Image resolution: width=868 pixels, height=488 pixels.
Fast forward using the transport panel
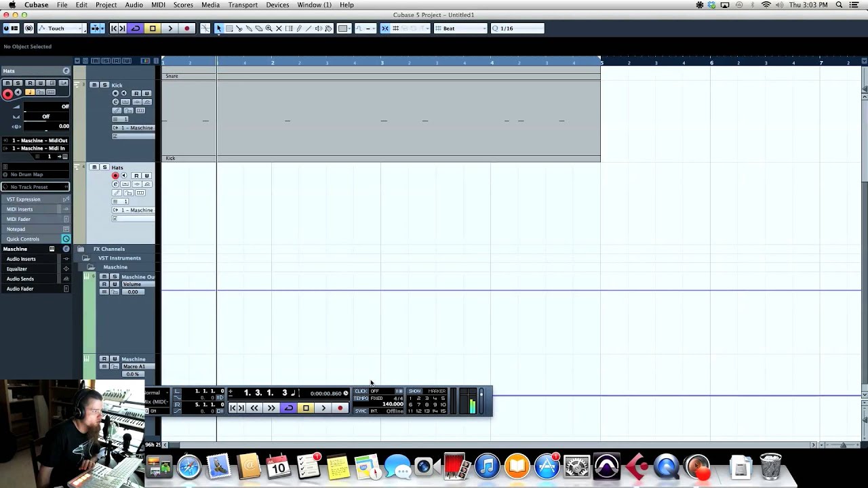point(271,408)
